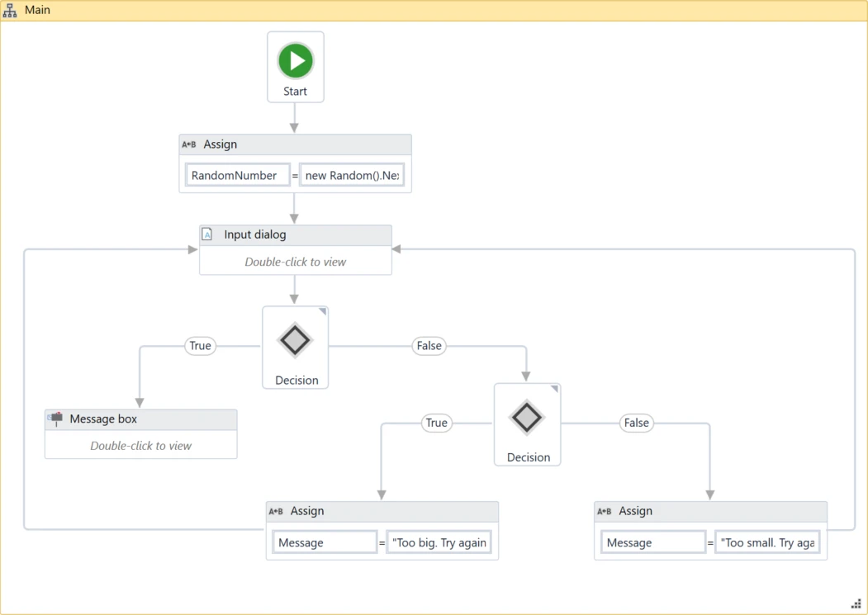Select the "Too big" Assign activity header
The height and width of the screenshot is (615, 868).
(382, 512)
